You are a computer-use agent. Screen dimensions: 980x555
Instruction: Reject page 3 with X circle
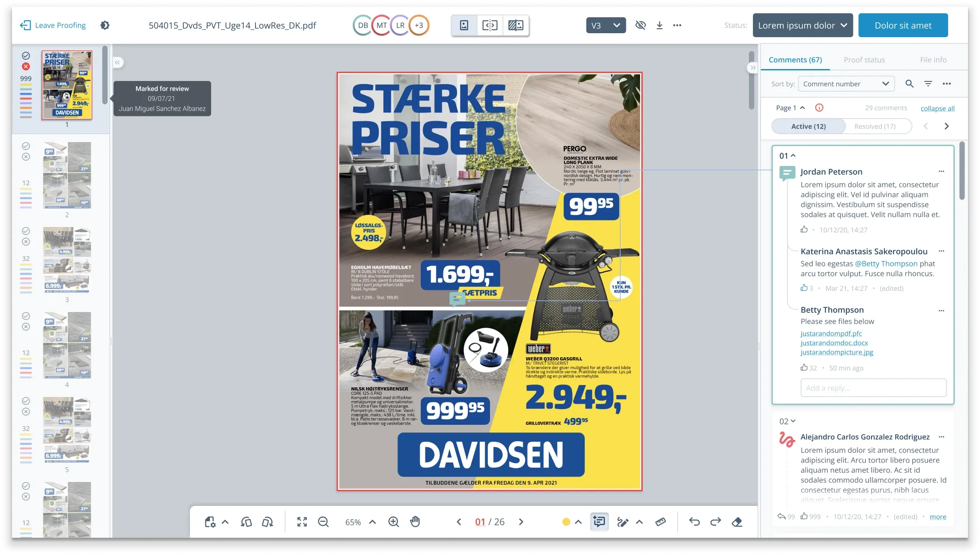coord(26,242)
